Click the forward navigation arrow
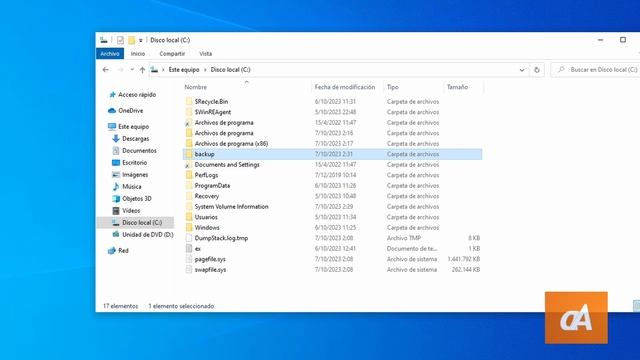Viewport: 640px width, 360px height. click(x=120, y=70)
